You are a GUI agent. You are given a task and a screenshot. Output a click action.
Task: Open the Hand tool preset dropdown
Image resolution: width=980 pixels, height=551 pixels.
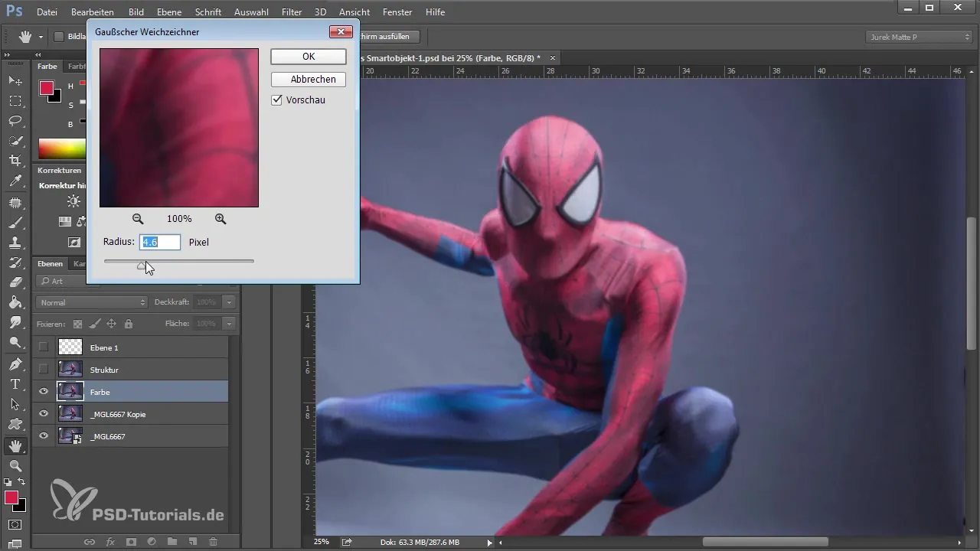click(41, 37)
